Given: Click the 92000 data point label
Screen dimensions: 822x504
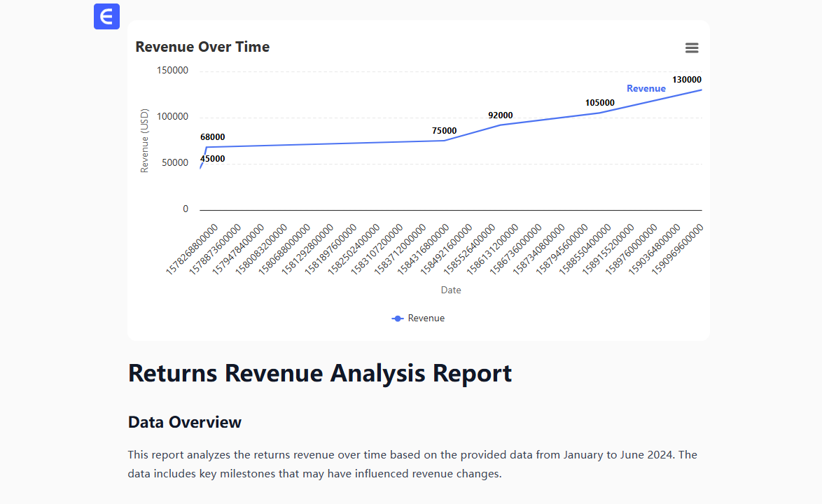Looking at the screenshot, I should coord(500,115).
